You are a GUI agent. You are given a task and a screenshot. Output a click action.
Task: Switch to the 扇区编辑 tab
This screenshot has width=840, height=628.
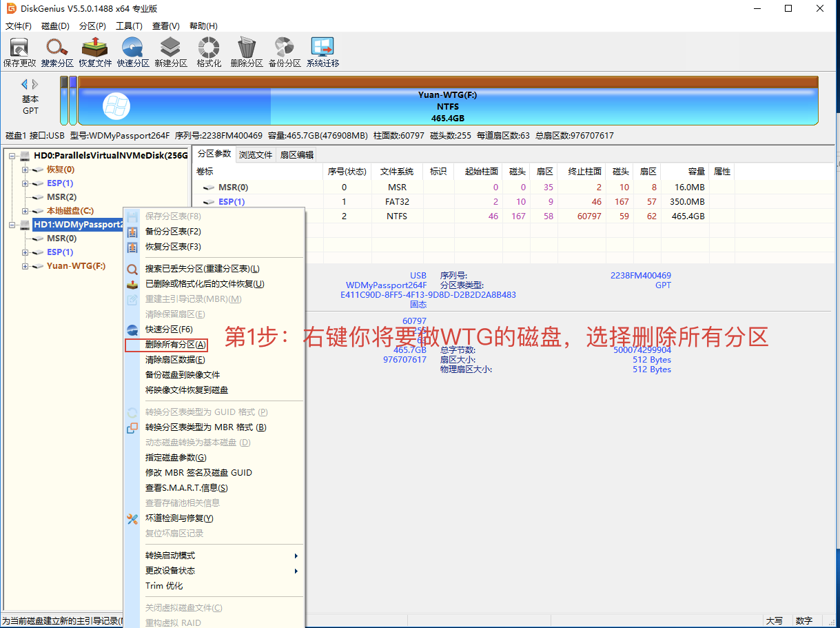point(296,155)
